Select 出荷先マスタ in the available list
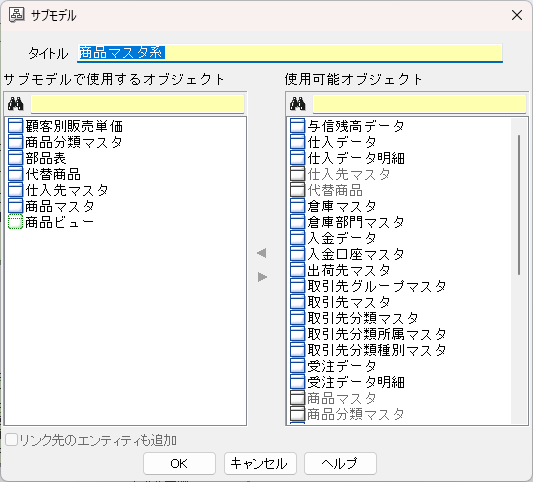 point(349,270)
